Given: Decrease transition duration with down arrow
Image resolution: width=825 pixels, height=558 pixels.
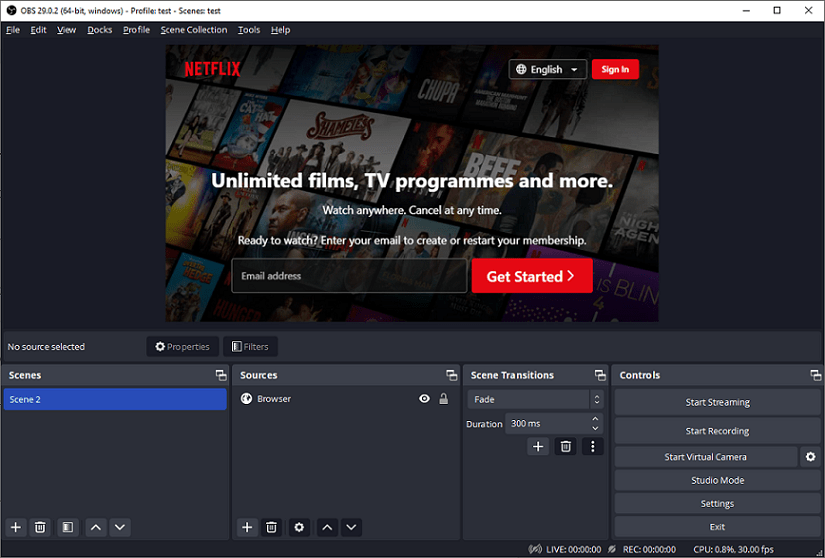Looking at the screenshot, I should 595,429.
